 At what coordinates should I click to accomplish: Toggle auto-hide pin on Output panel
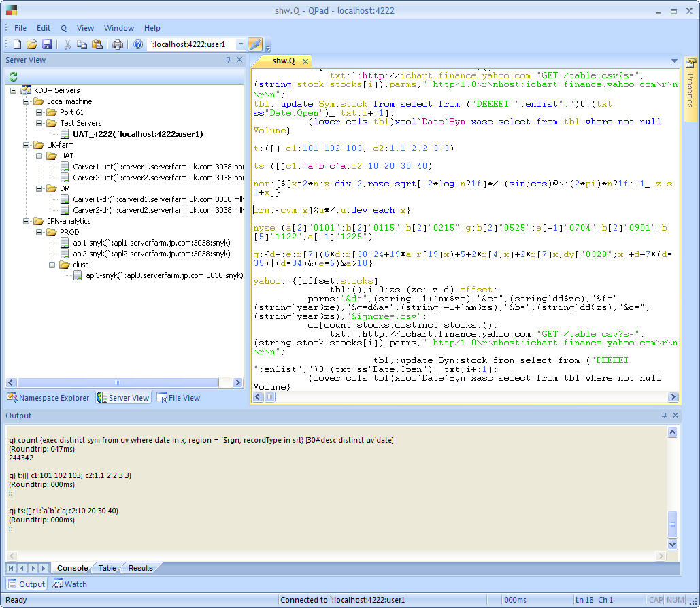tap(665, 416)
